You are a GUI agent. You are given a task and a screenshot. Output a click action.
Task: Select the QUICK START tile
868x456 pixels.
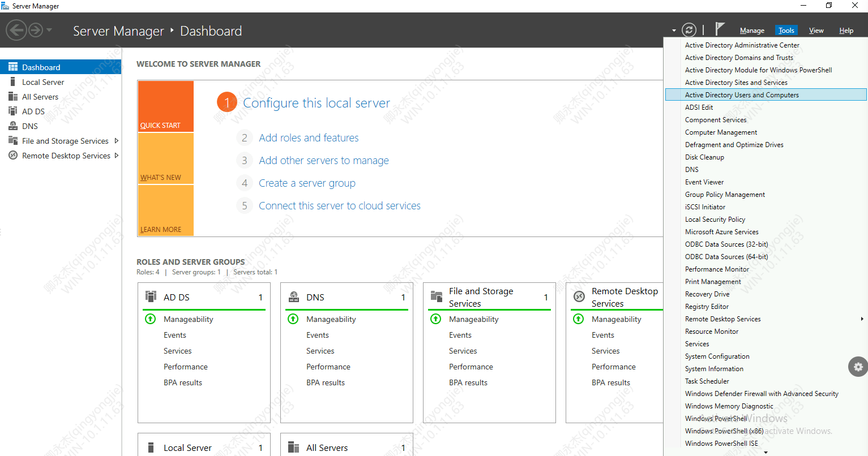165,106
